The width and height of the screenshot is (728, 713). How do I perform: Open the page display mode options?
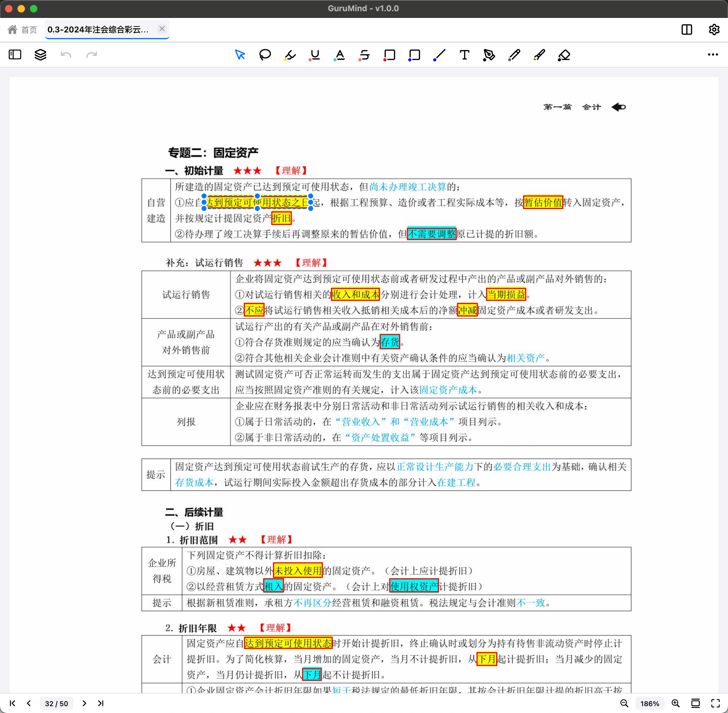point(695,703)
